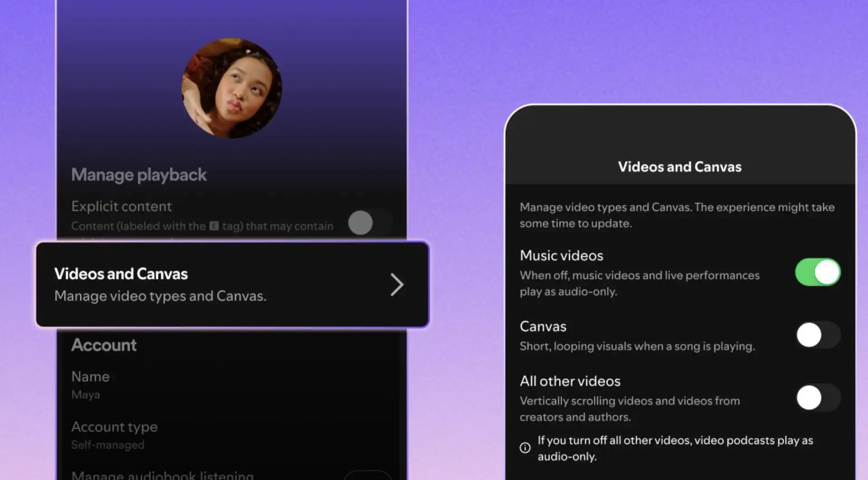The height and width of the screenshot is (480, 868).
Task: Click the Videos and Canvas page title
Action: [x=679, y=167]
